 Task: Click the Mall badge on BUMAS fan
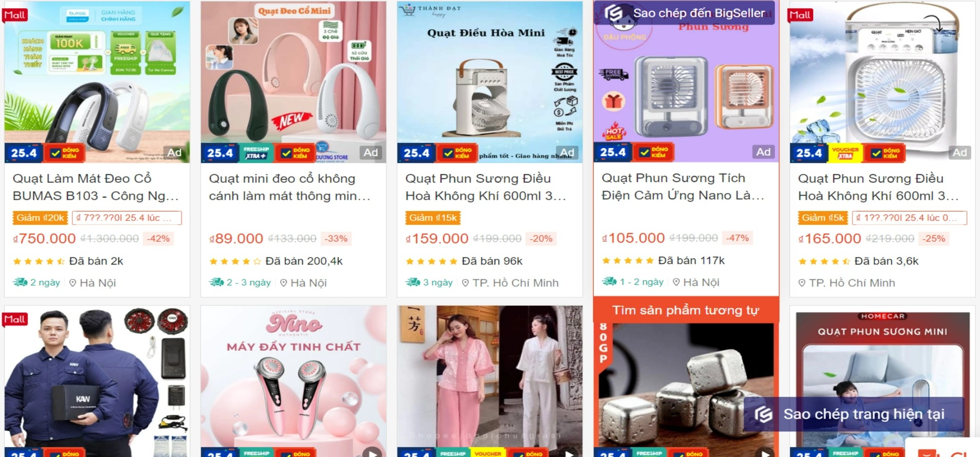point(15,15)
